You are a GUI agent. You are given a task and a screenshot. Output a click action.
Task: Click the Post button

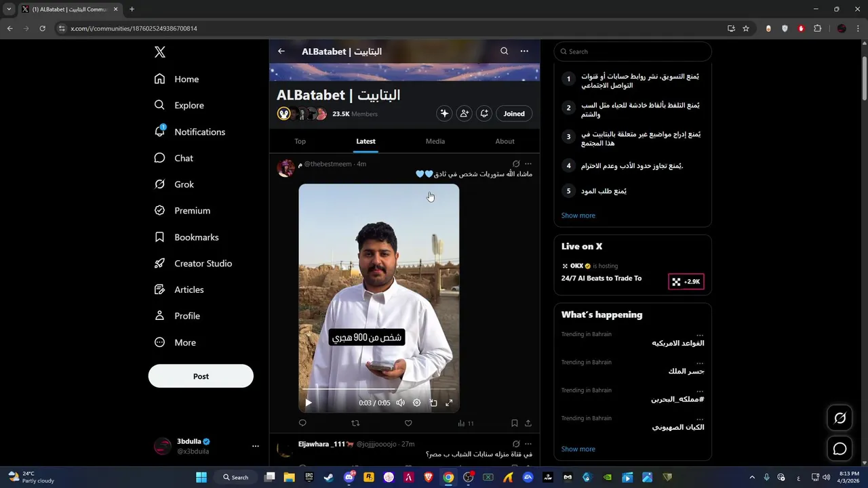pyautogui.click(x=201, y=376)
